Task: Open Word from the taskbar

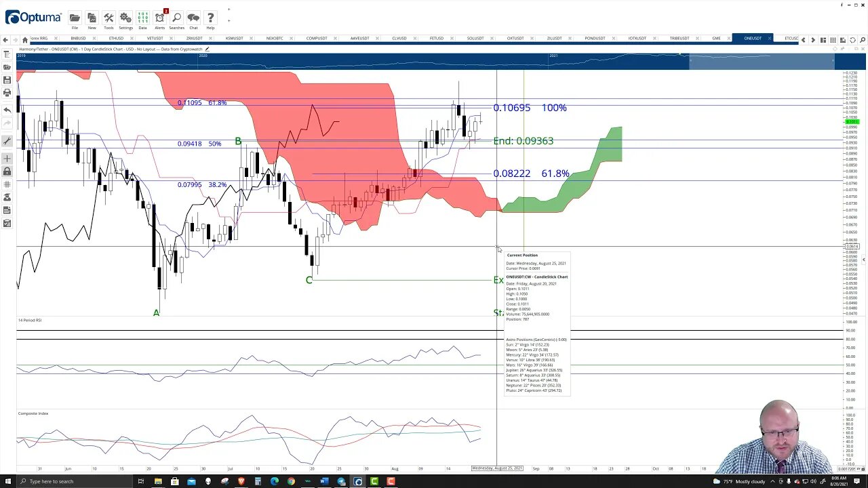Action: click(324, 481)
